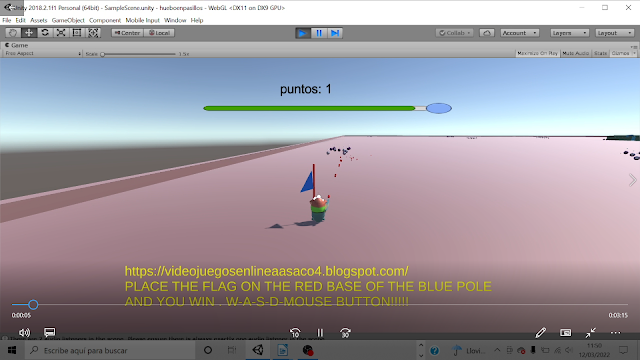Exit fullscreen in video player

tap(590, 333)
